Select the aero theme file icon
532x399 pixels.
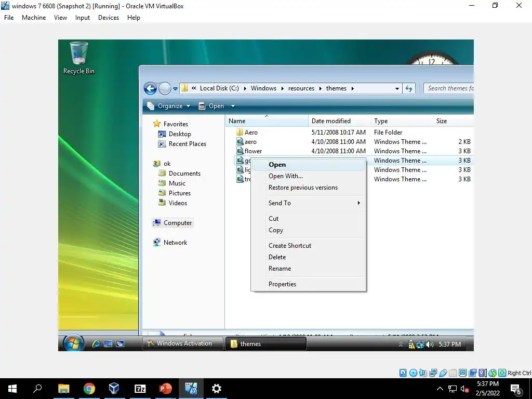[x=240, y=142]
